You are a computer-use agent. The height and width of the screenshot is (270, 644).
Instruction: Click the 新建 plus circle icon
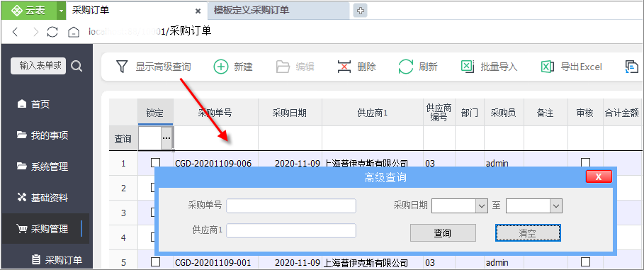(x=221, y=67)
